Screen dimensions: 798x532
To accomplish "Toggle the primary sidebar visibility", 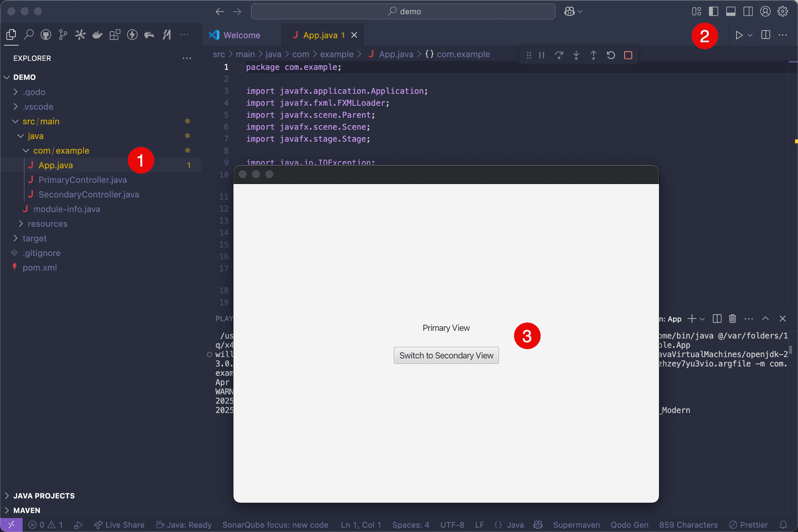I will (x=714, y=11).
